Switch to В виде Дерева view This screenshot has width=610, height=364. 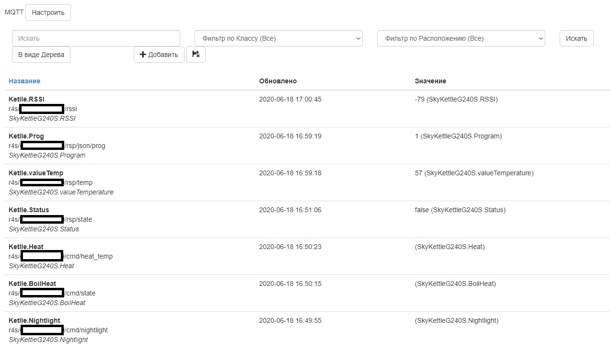(x=41, y=55)
